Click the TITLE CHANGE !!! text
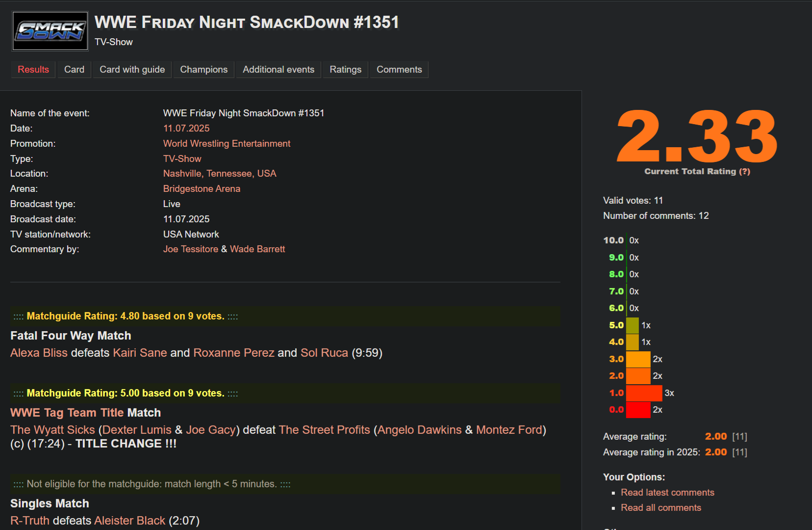The width and height of the screenshot is (812, 530). 126,444
